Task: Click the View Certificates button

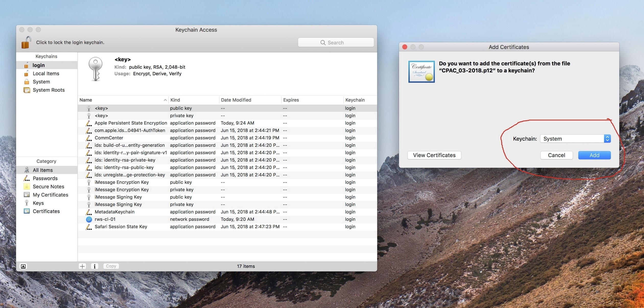Action: pos(434,155)
